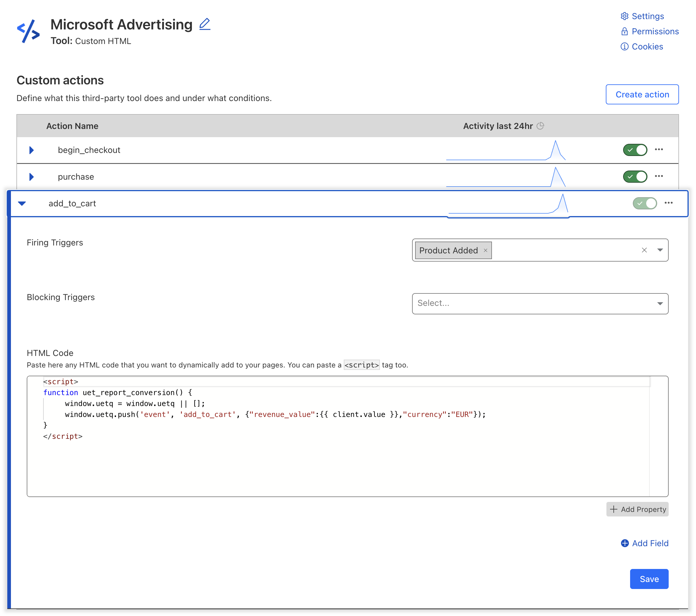Open the Firing Triggers dropdown arrow
Viewport: 696px width, 616px height.
[x=660, y=250]
